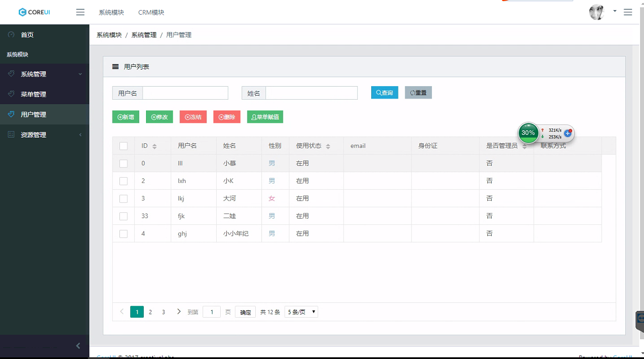Collapse sidebar using bottom arrow icon
Screen dimensions: 644x359
coord(78,345)
